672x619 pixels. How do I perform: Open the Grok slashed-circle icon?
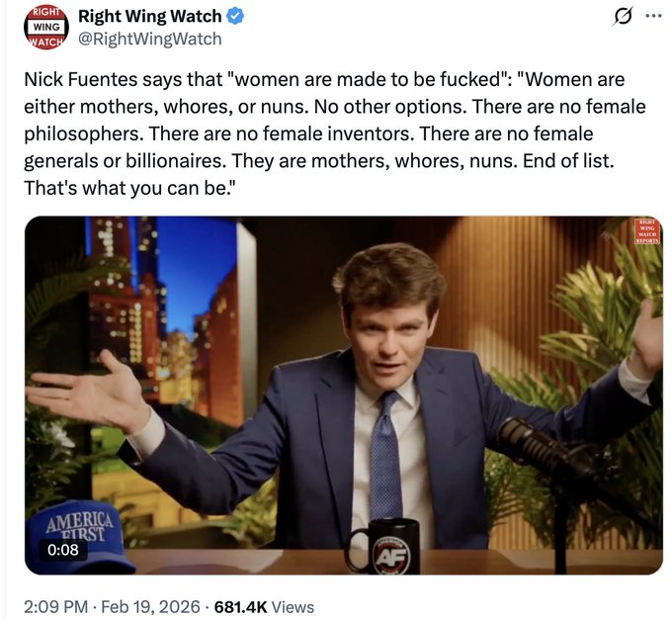click(623, 17)
